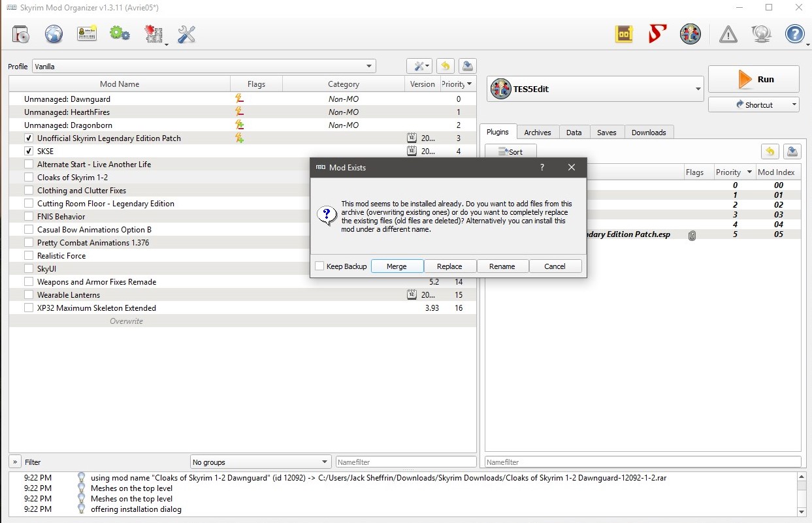Click the Mod Name column header
812x523 pixels.
120,84
